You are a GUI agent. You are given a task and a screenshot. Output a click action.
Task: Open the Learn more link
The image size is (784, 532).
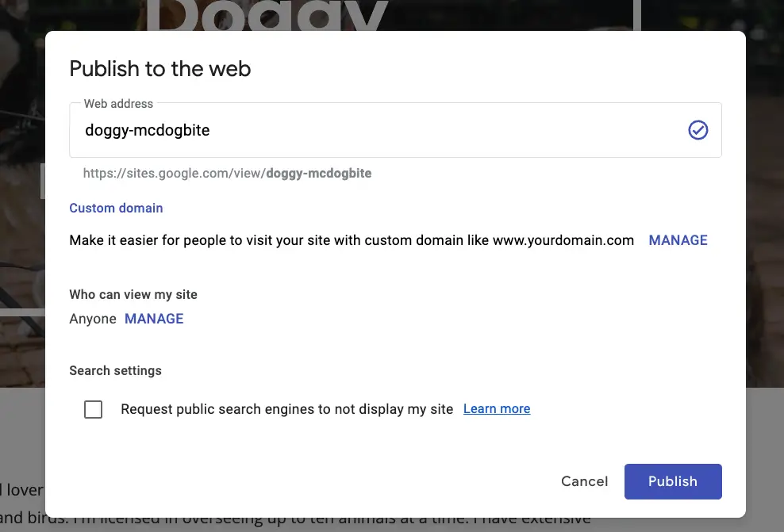497,408
